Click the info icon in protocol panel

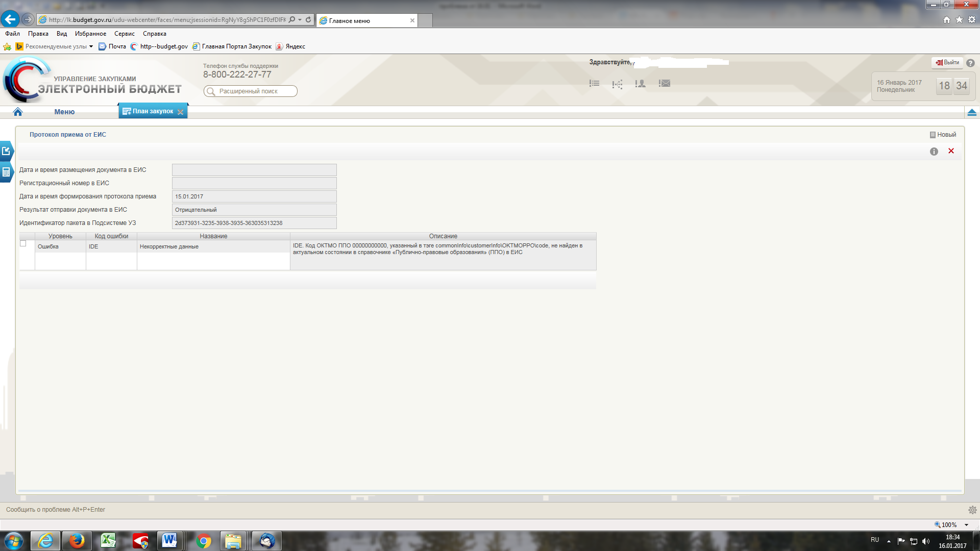[934, 152]
